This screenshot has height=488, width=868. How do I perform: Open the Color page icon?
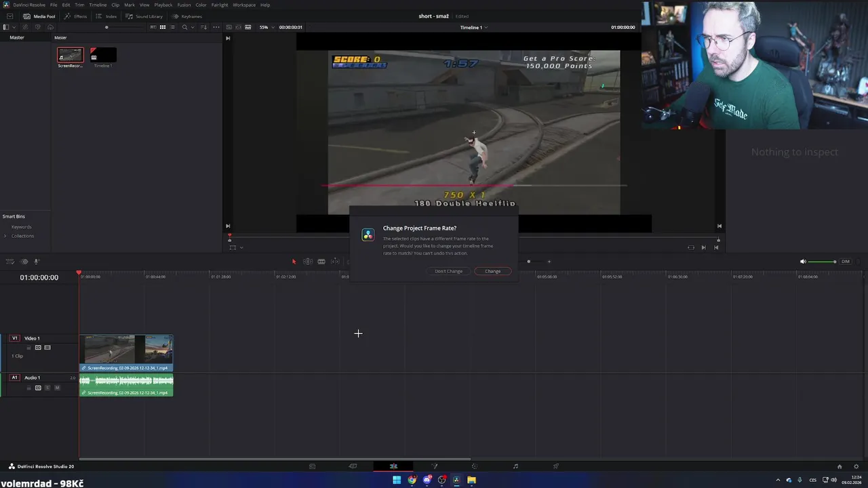[474, 466]
